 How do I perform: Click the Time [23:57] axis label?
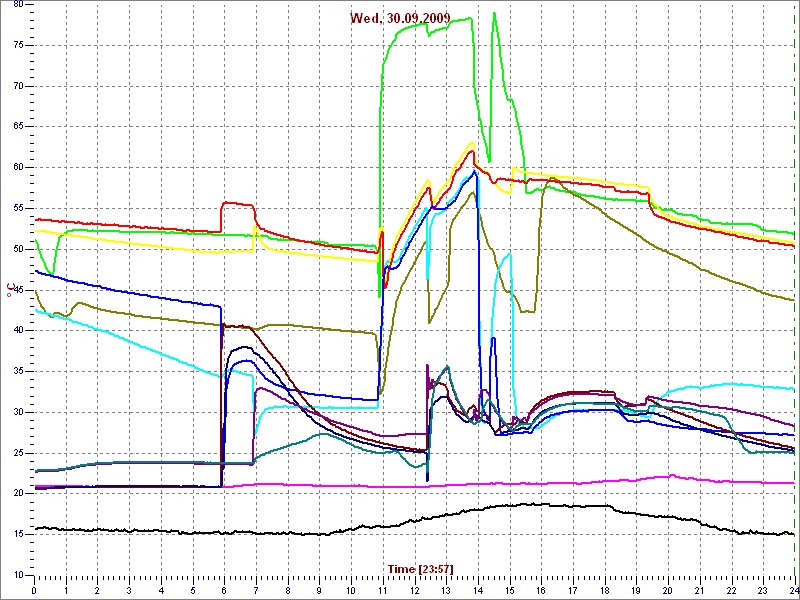tap(420, 568)
